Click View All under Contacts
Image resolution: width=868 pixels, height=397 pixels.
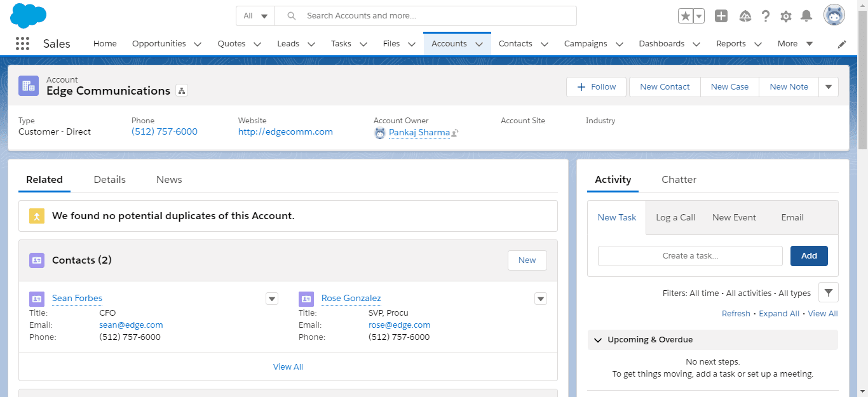pyautogui.click(x=288, y=367)
